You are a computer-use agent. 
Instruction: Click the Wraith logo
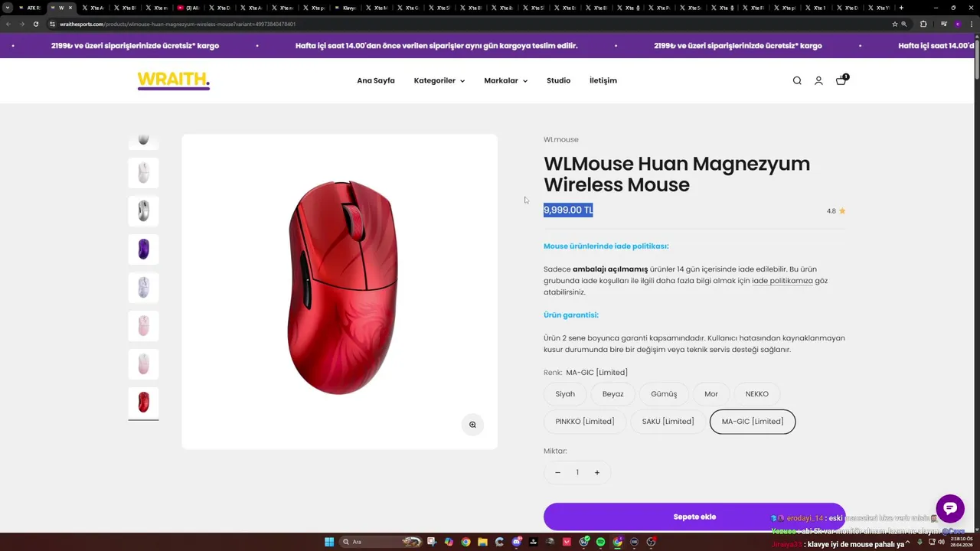tap(173, 80)
